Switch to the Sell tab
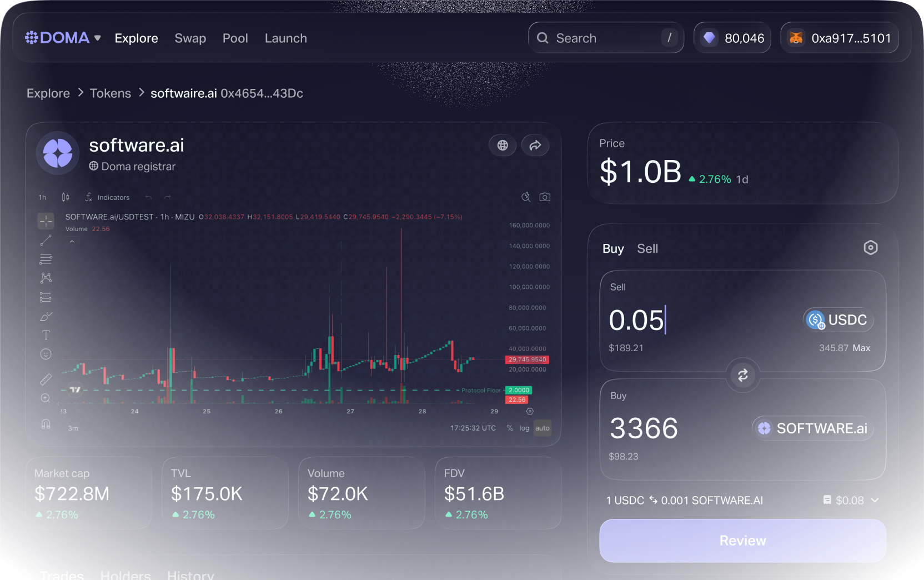 647,249
